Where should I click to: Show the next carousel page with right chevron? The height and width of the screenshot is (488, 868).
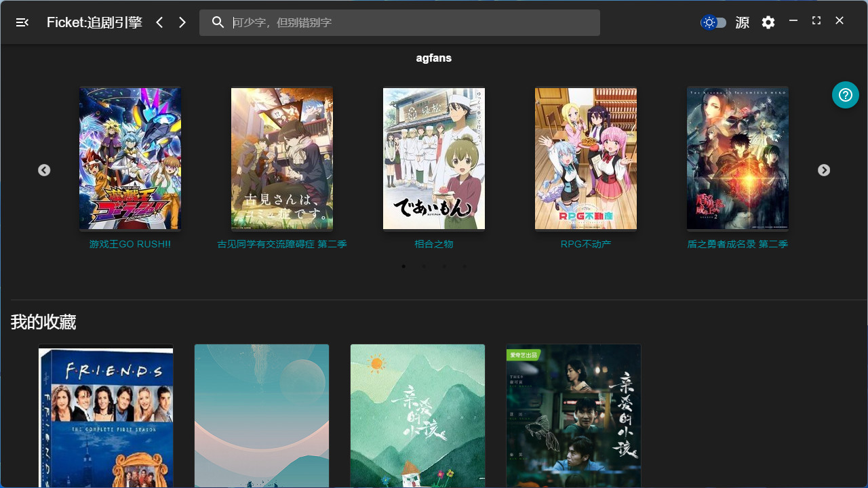824,170
